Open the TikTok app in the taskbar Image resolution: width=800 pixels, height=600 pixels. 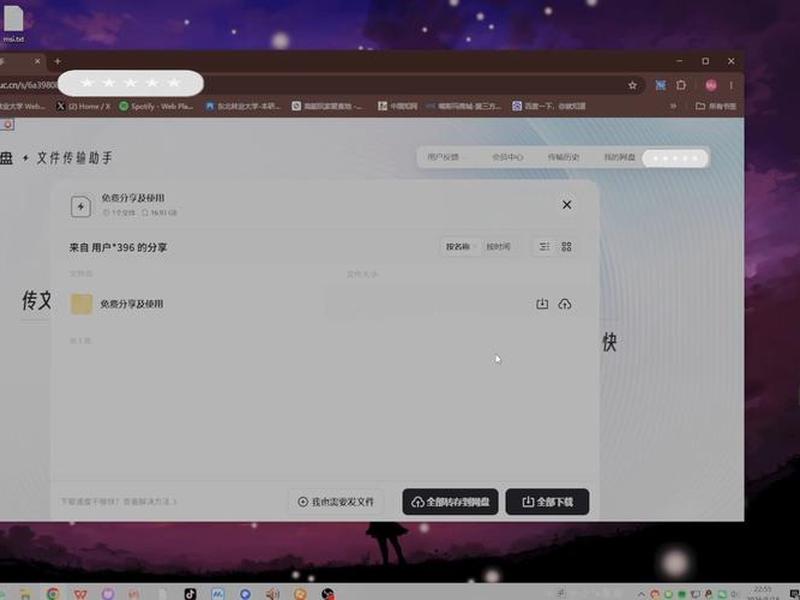(x=190, y=593)
